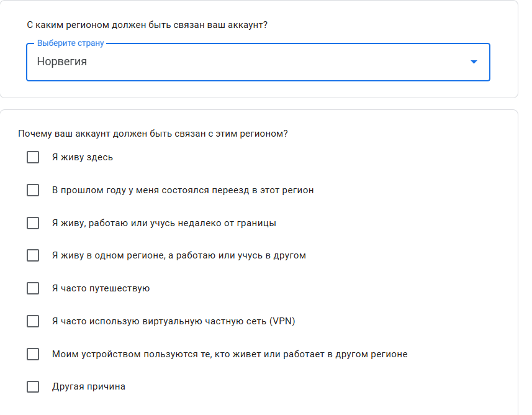532x415 pixels.
Task: Click the Выберите страну floating label
Action: pos(71,43)
